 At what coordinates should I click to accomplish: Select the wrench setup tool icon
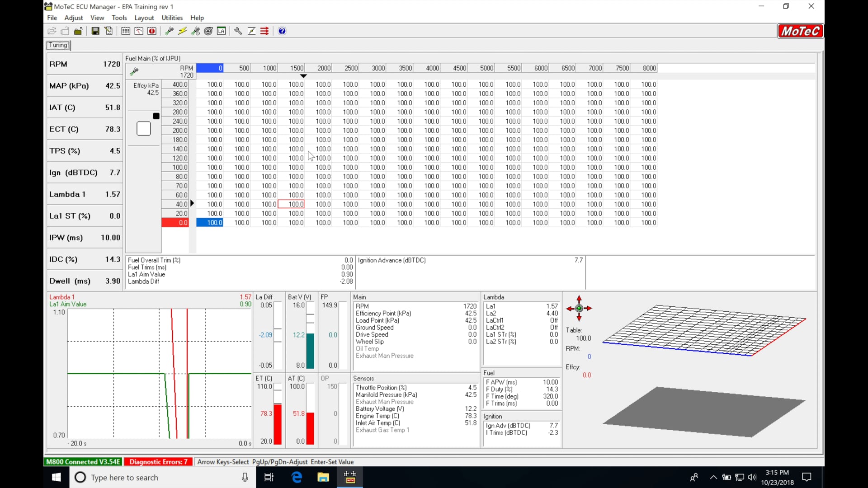click(238, 31)
